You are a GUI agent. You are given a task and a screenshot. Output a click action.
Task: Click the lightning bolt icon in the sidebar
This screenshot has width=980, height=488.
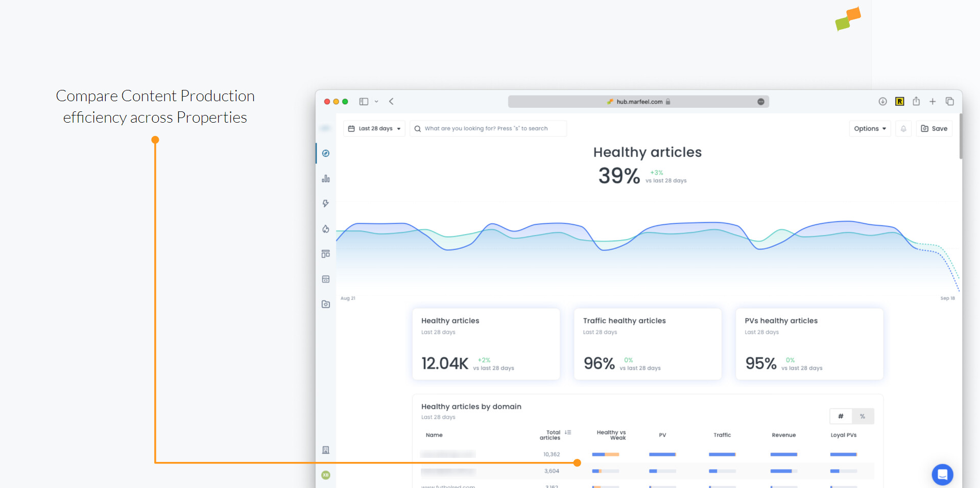pos(325,203)
